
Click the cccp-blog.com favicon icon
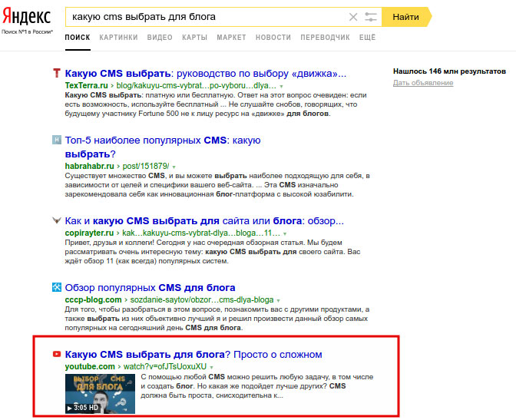click(56, 287)
